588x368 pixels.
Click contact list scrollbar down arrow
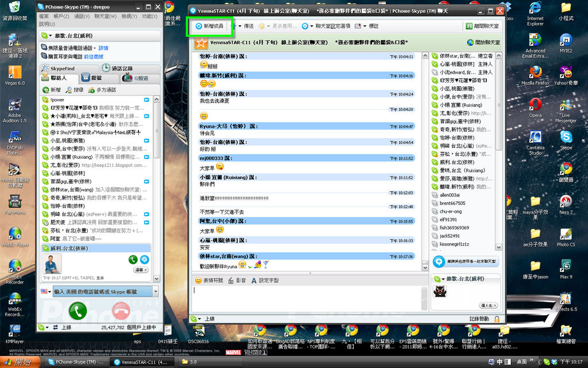click(157, 279)
